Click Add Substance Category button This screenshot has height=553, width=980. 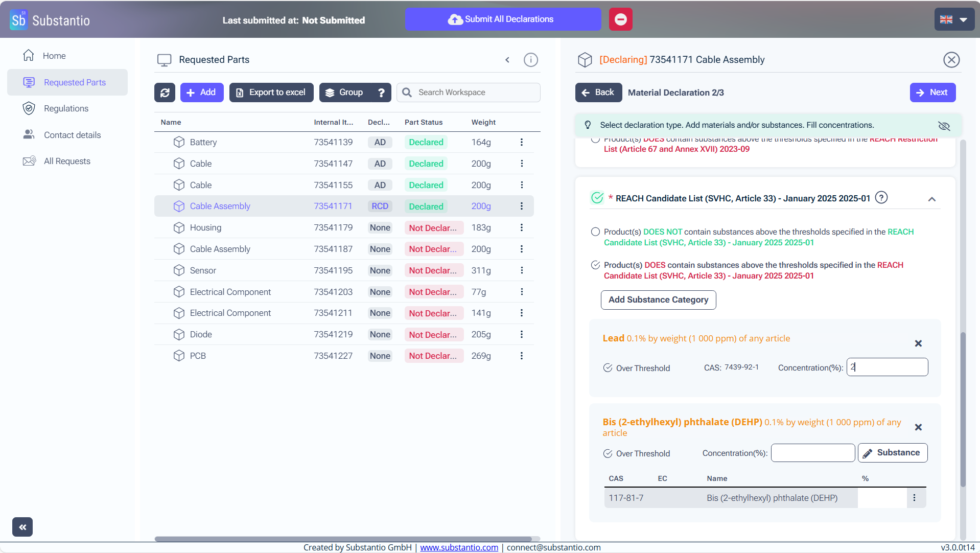pos(658,300)
